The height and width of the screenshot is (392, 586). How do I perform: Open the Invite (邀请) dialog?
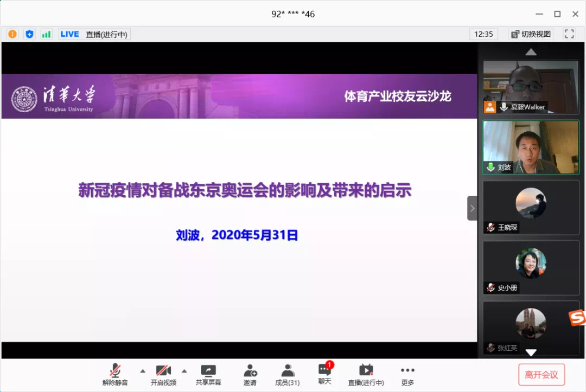250,375
